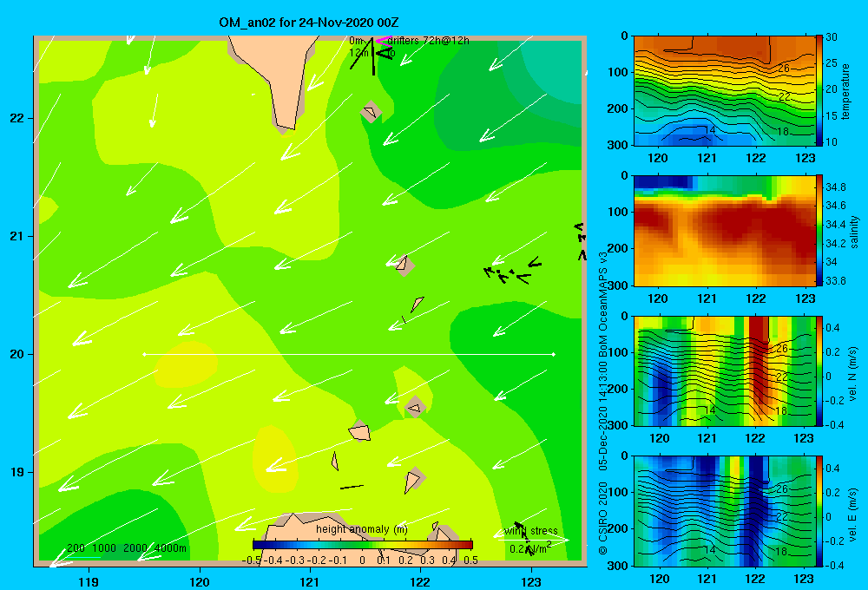868x590 pixels.
Task: Click longitude label 121 on main map axis
Action: (310, 581)
